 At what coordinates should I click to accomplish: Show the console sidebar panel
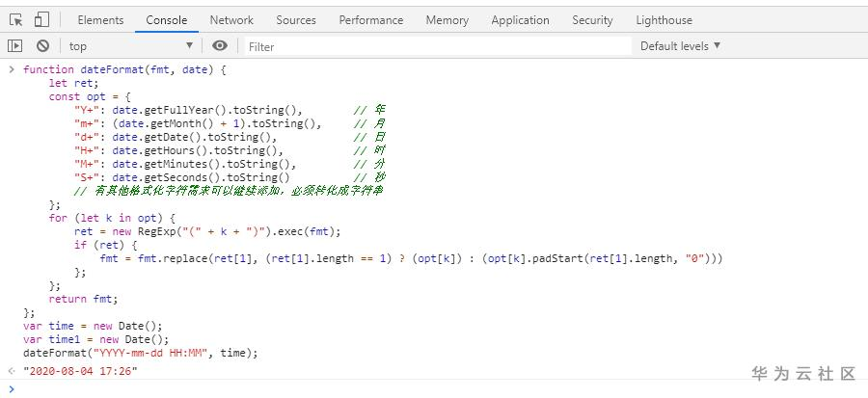(x=14, y=45)
